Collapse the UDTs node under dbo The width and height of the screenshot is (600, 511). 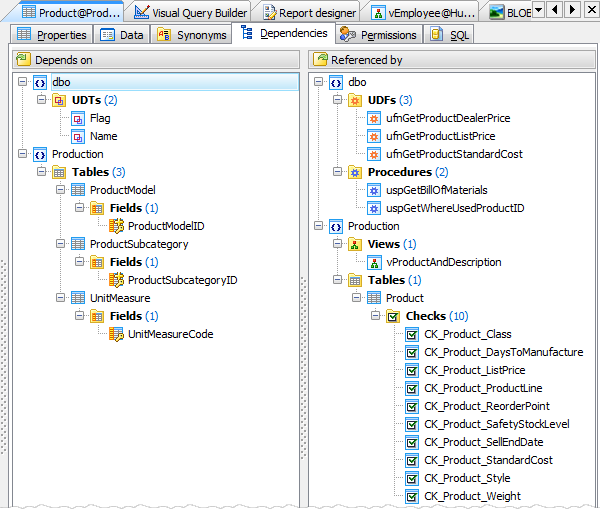pyautogui.click(x=42, y=100)
